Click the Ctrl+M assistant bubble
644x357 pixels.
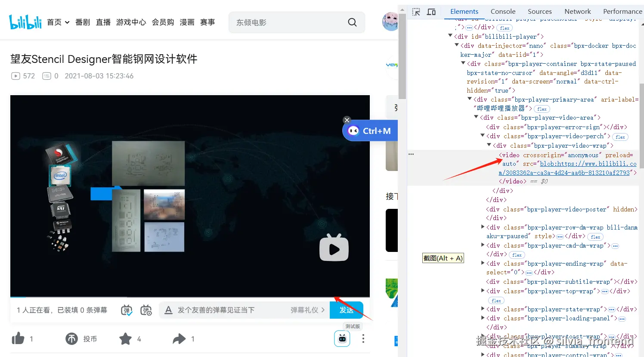click(370, 131)
